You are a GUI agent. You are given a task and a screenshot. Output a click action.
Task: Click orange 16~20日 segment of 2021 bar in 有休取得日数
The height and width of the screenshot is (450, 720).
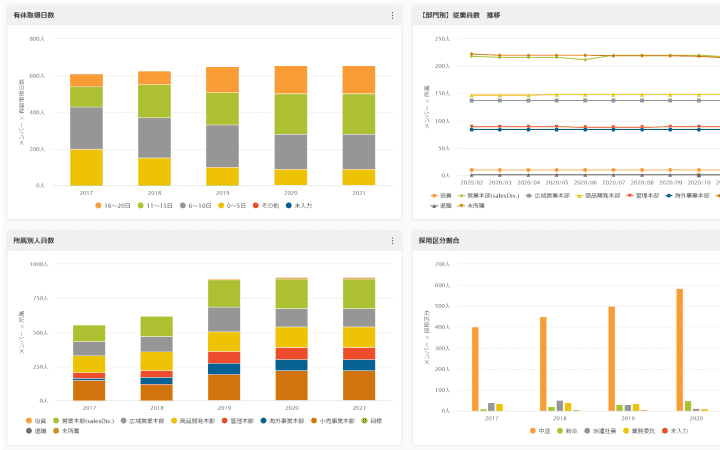pyautogui.click(x=359, y=80)
